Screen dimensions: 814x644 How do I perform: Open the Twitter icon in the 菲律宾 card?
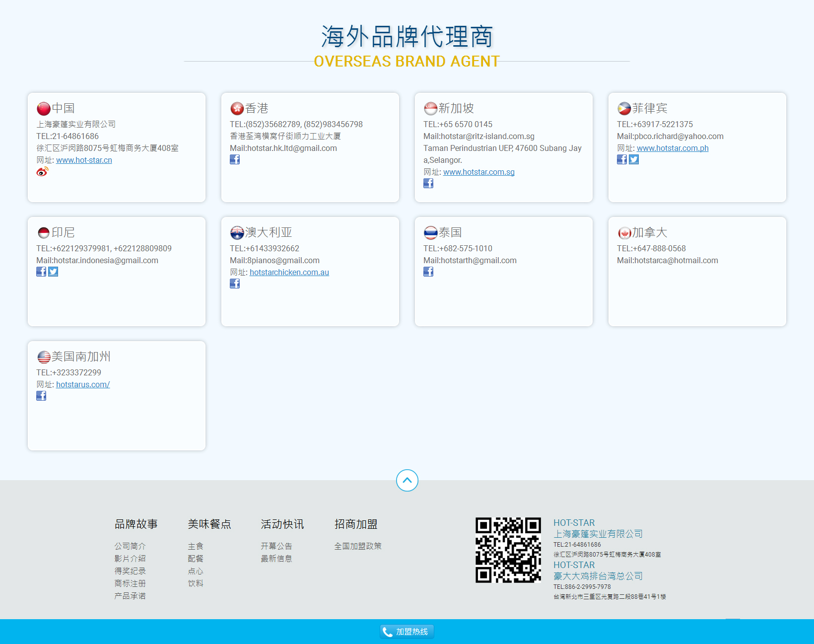(x=634, y=159)
